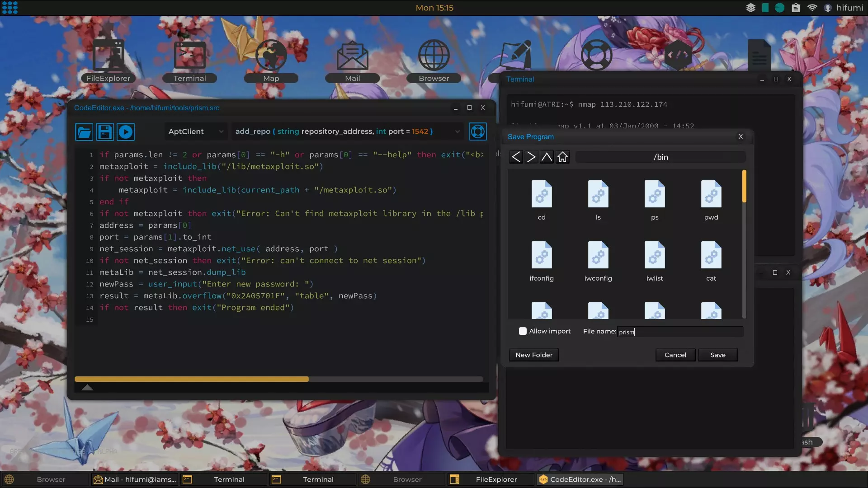868x488 pixels.
Task: Switch to Mail taskbar item
Action: click(x=135, y=479)
